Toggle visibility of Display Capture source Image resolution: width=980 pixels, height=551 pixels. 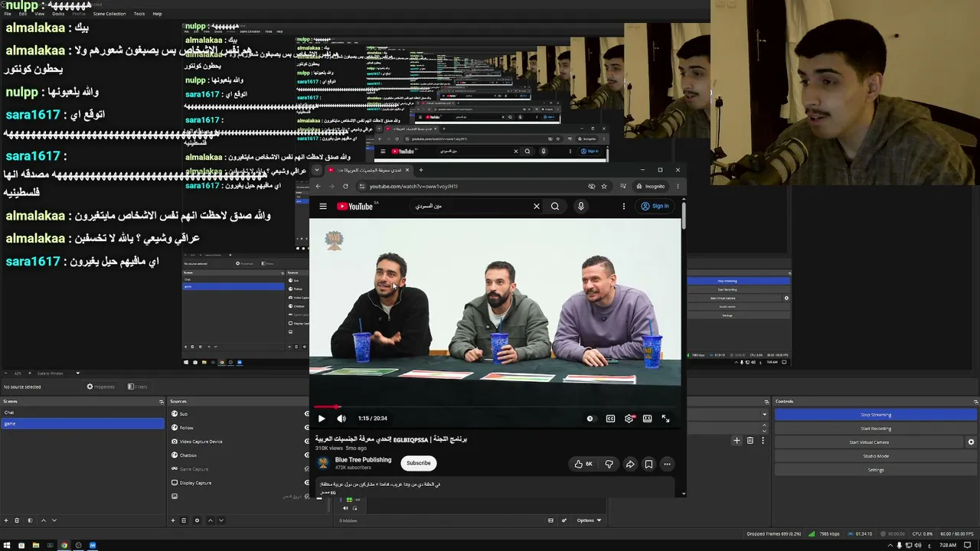point(307,483)
